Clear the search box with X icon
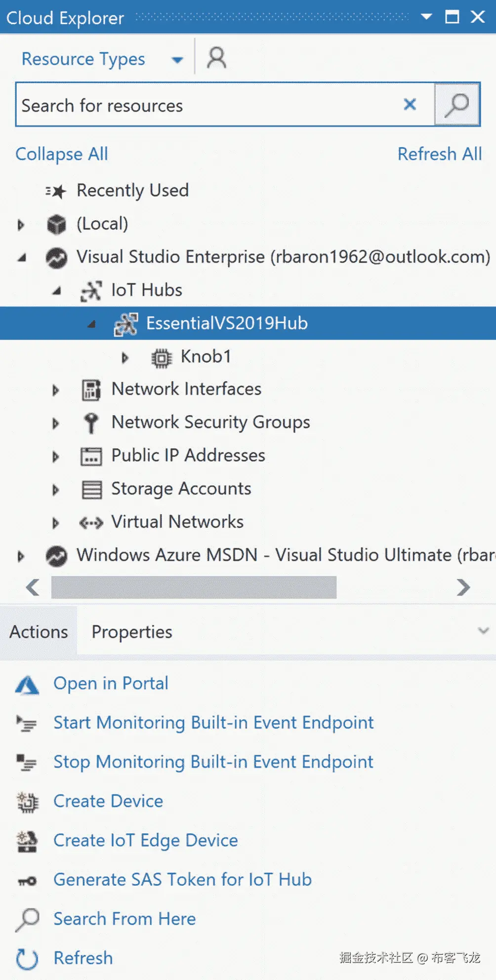The width and height of the screenshot is (496, 980). pos(410,105)
